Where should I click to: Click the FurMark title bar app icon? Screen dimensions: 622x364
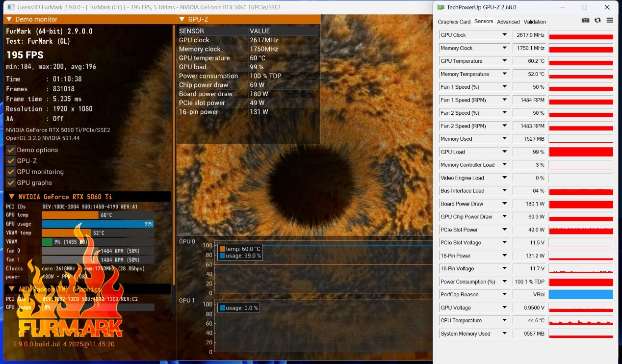point(10,7)
